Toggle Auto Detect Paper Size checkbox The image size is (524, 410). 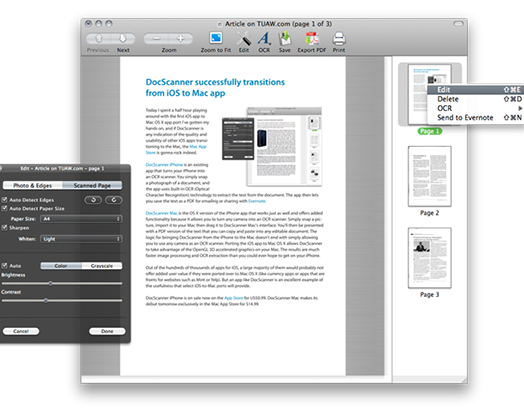[4, 208]
